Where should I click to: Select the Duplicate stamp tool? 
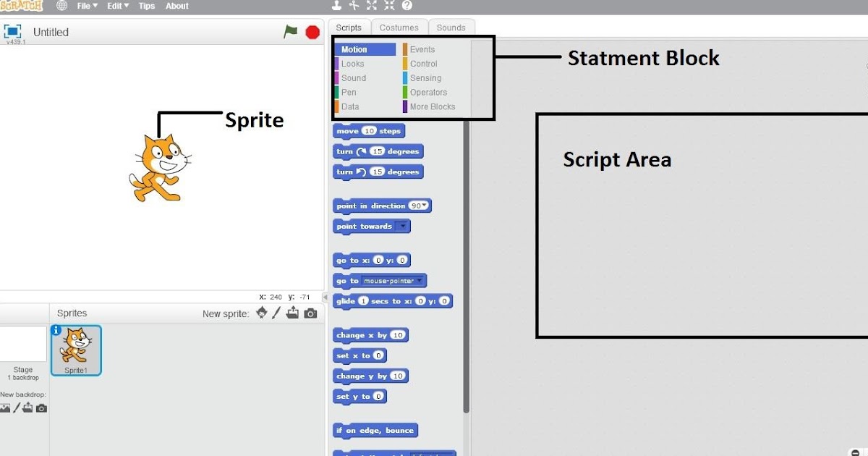(335, 5)
